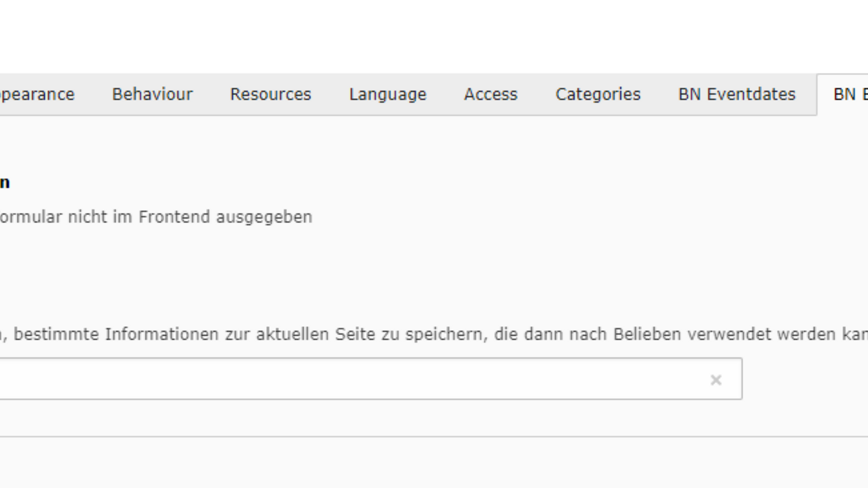Click the blank white header above the tabs

pos(434,36)
